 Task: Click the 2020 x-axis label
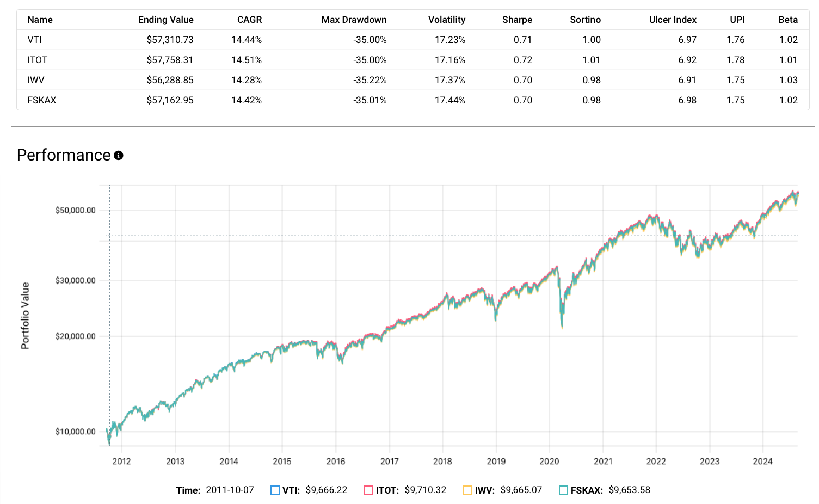tap(549, 462)
